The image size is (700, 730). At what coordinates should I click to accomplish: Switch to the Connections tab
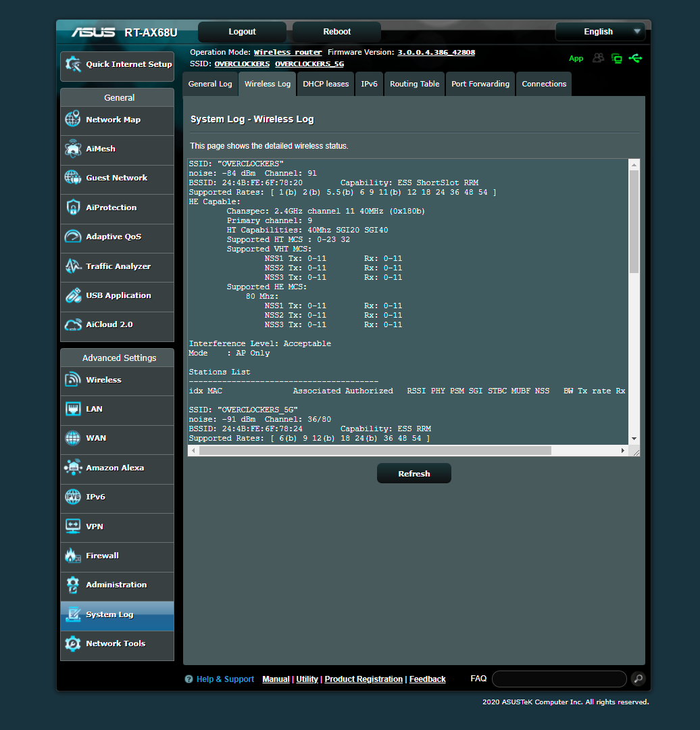pos(543,83)
